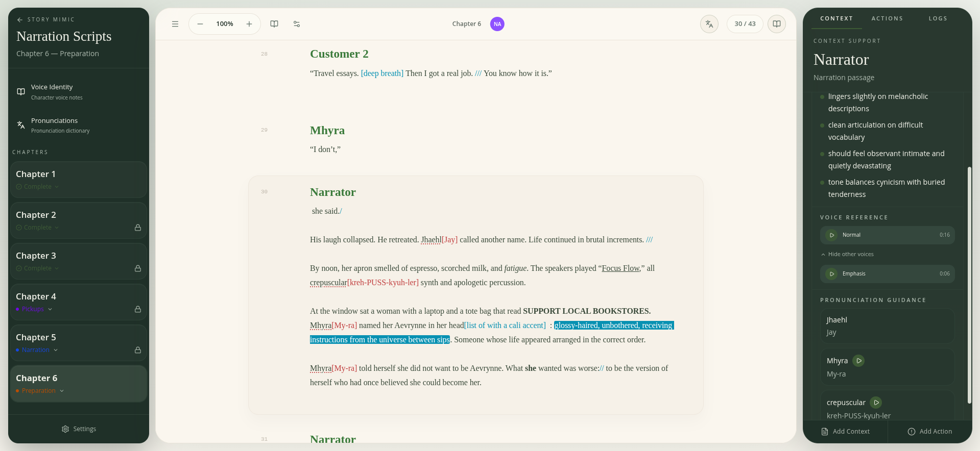980x451 pixels.
Task: Click the italic word "fatigue"
Action: pyautogui.click(x=515, y=268)
